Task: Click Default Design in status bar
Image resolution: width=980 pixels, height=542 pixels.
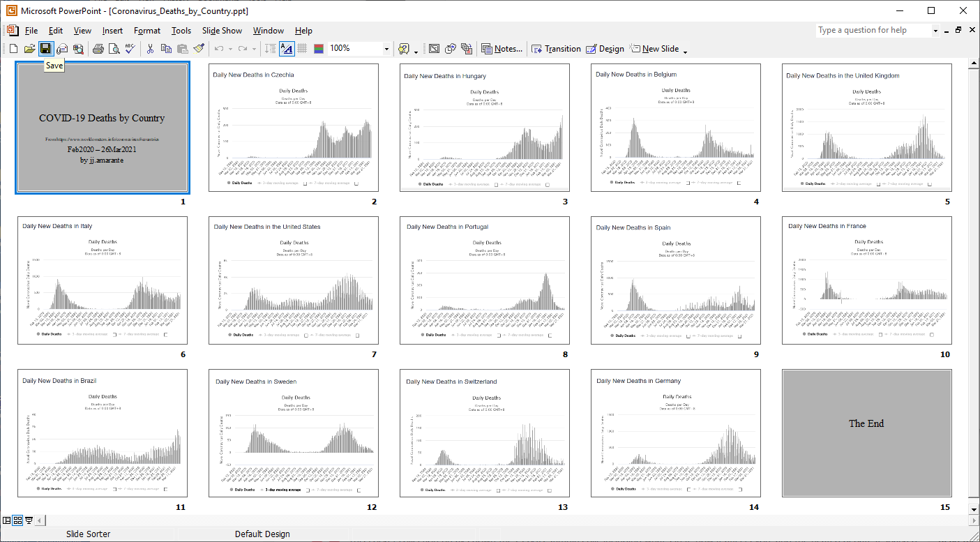Action: (262, 534)
